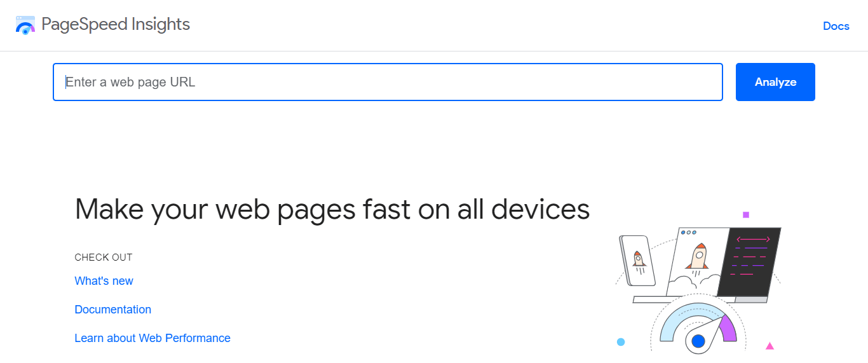Click the purple gauge segment

(x=728, y=329)
